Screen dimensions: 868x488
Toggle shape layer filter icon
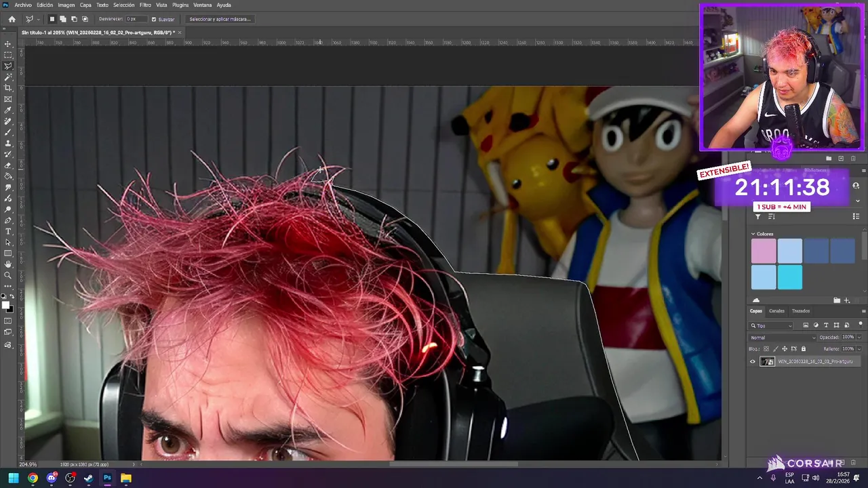(836, 325)
